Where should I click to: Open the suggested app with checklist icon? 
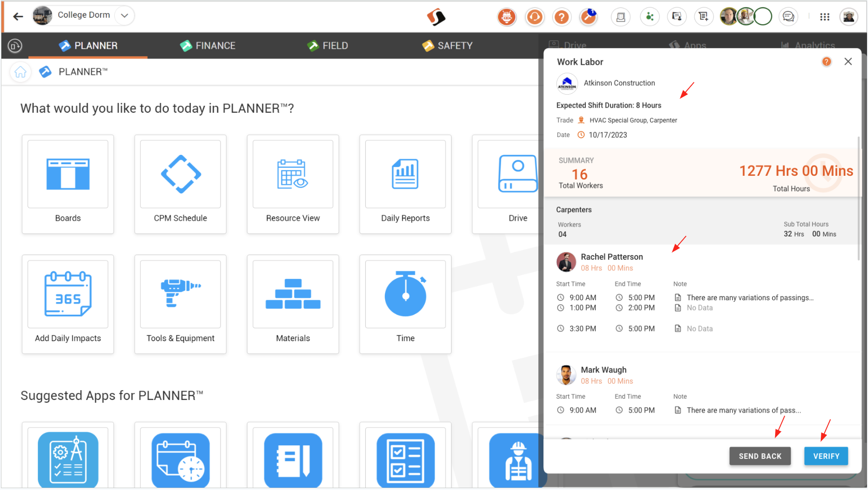(405, 459)
